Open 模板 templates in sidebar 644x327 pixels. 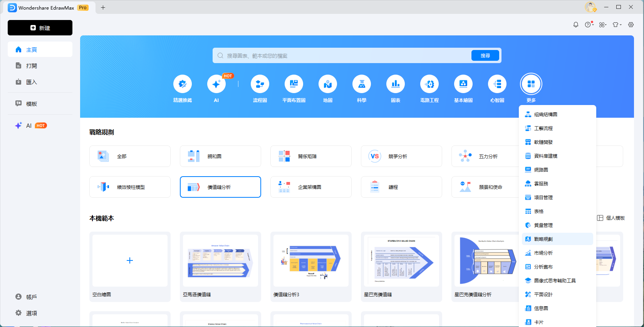click(40, 104)
